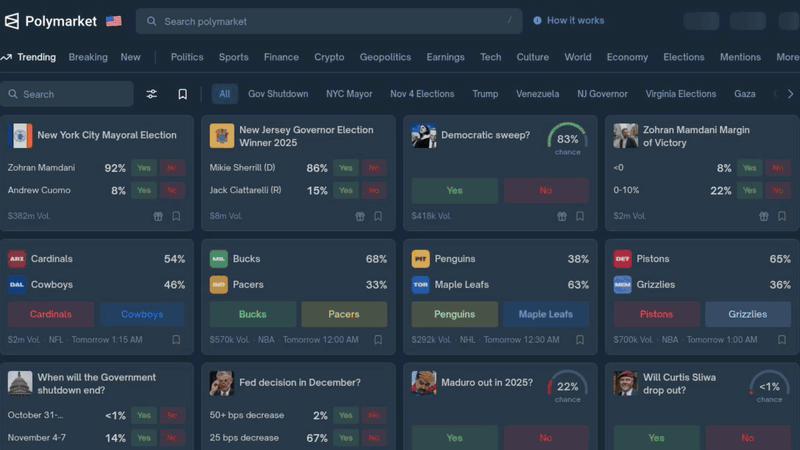Click the Polymarket logo icon

(x=12, y=21)
